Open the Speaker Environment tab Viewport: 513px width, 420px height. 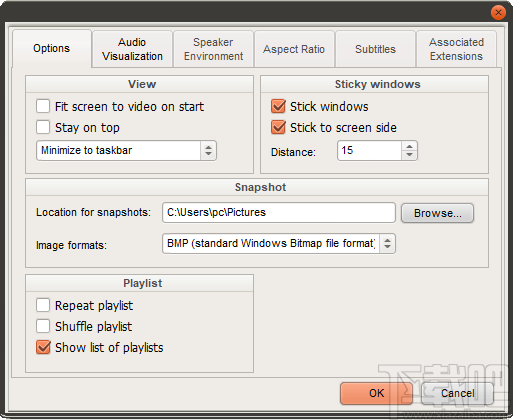click(x=213, y=49)
